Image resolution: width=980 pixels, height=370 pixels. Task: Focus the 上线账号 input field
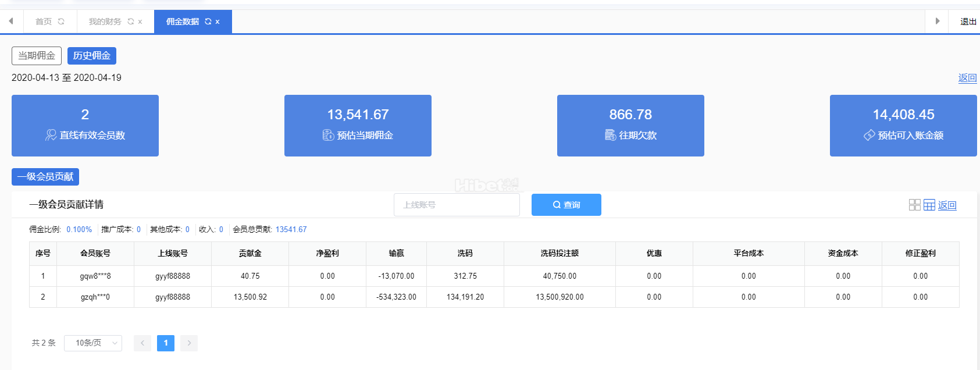tap(457, 205)
